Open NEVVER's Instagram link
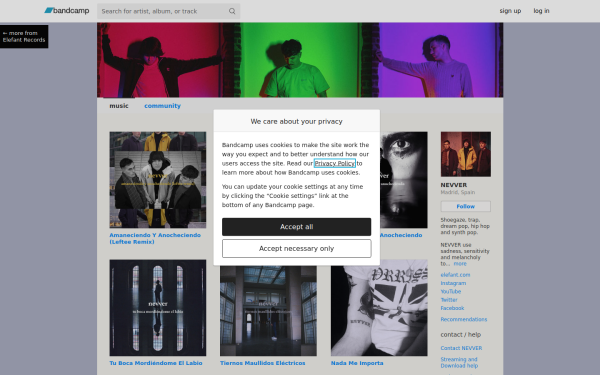This screenshot has height=375, width=600. coord(453,283)
